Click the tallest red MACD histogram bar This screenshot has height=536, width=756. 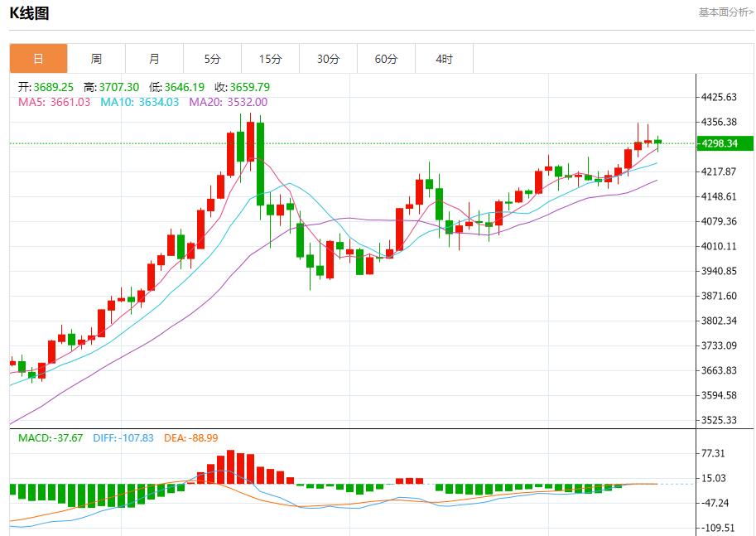pyautogui.click(x=231, y=467)
